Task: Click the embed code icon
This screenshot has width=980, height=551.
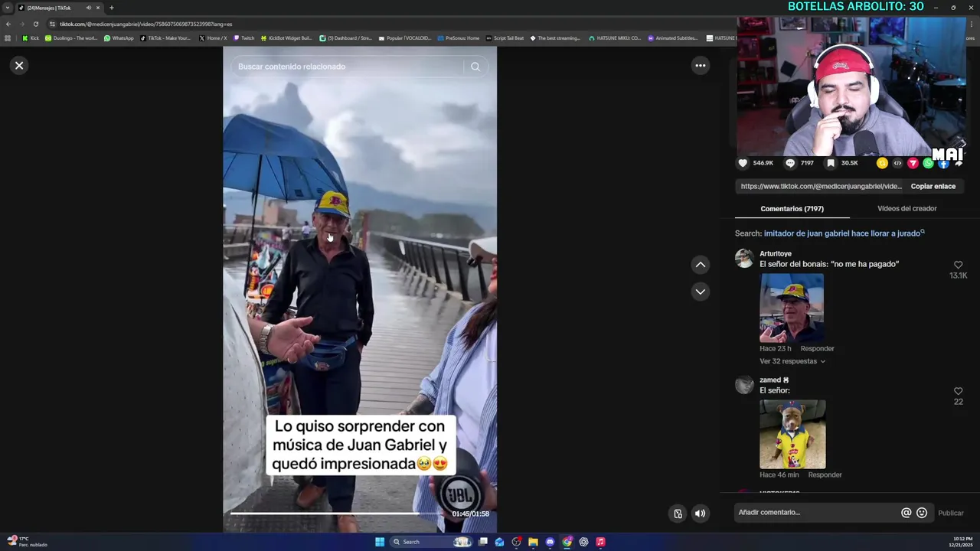Action: pos(897,163)
